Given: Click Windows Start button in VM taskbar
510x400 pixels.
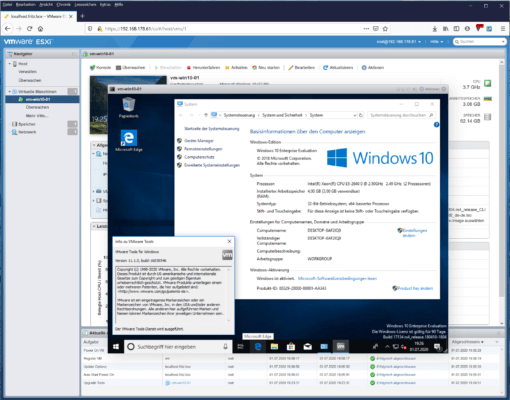Looking at the screenshot, I should click(x=116, y=347).
